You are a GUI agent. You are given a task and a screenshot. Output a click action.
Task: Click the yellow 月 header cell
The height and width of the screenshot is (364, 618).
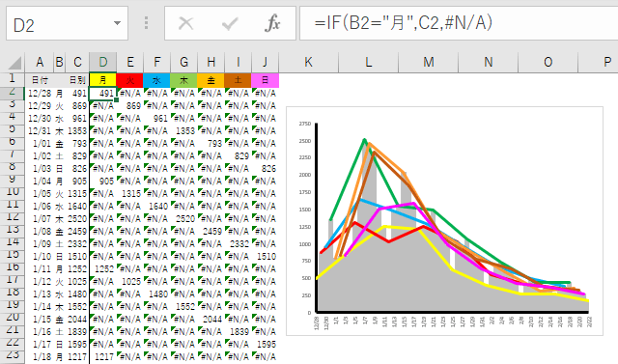103,80
